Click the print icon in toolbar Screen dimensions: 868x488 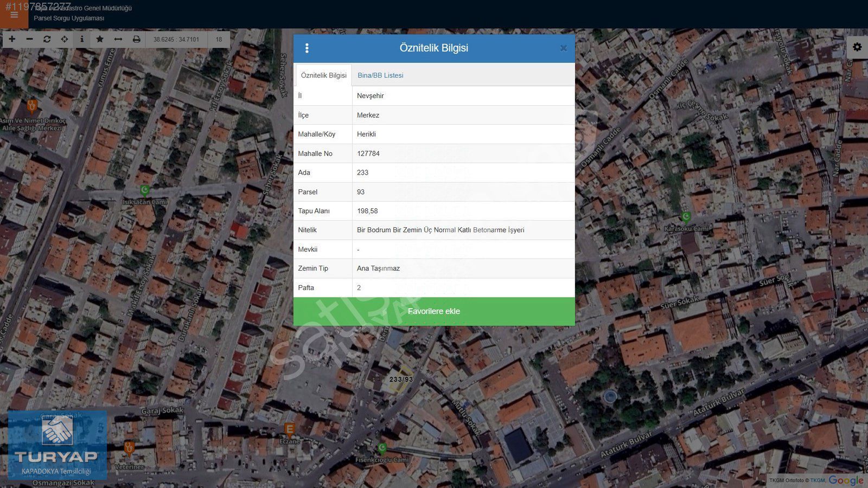(136, 39)
